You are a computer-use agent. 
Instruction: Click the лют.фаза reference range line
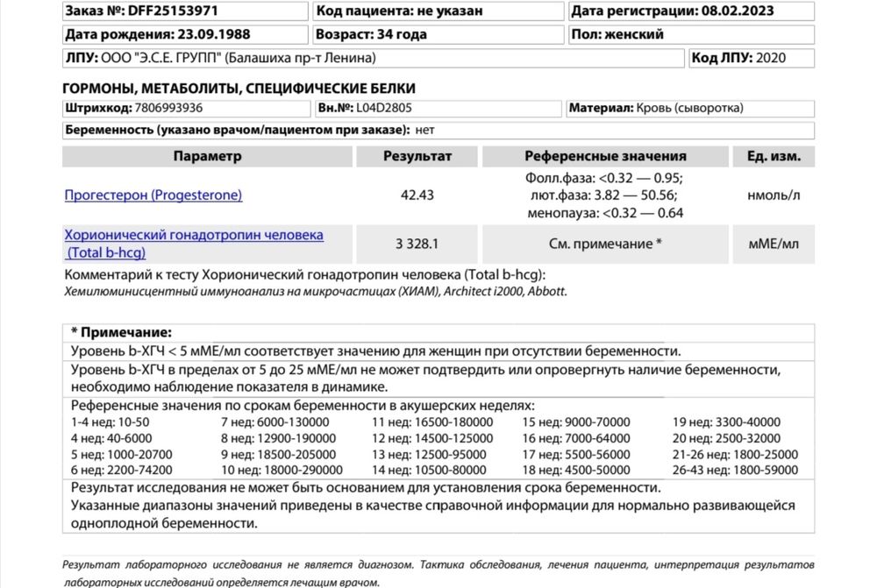point(604,195)
